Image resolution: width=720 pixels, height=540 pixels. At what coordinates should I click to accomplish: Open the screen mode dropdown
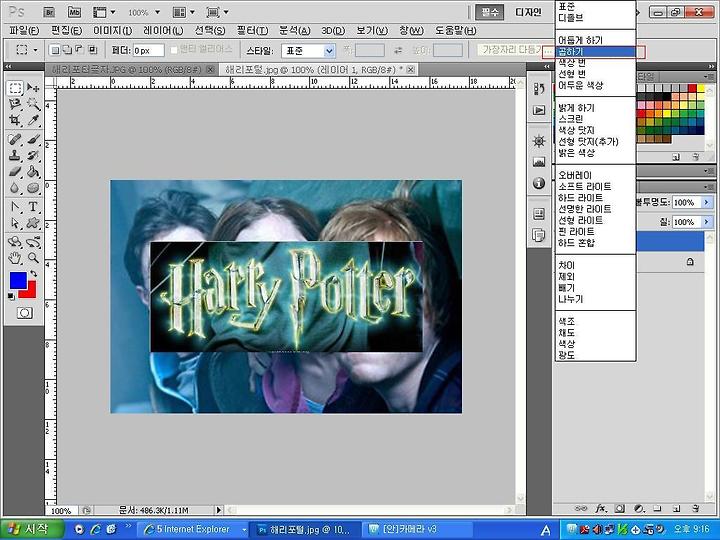point(218,12)
